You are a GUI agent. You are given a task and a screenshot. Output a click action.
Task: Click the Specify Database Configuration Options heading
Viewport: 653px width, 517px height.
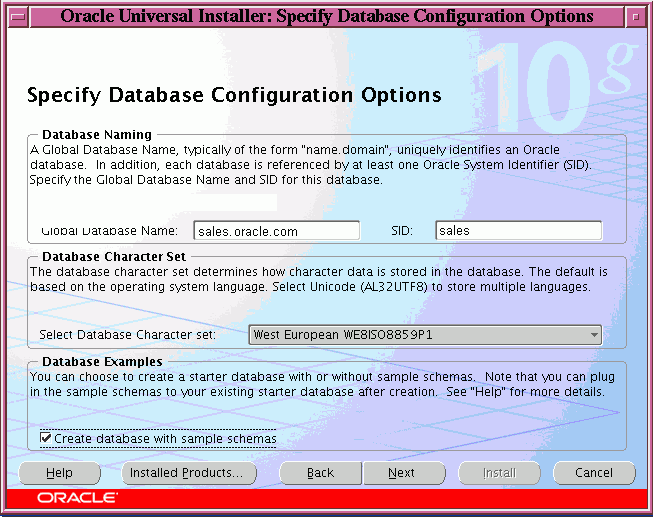pos(234,96)
